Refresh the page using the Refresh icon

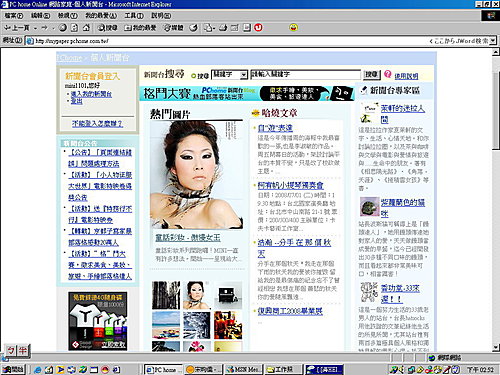(x=74, y=28)
